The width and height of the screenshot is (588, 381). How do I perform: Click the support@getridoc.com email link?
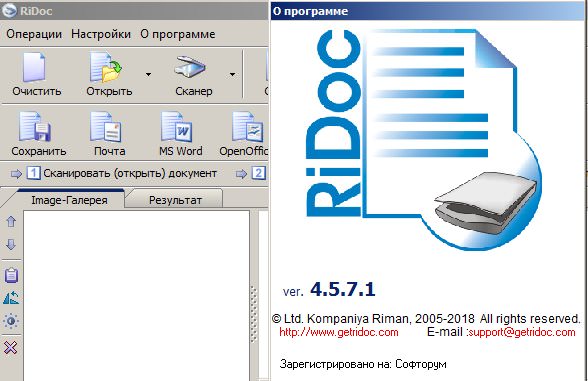coord(522,332)
